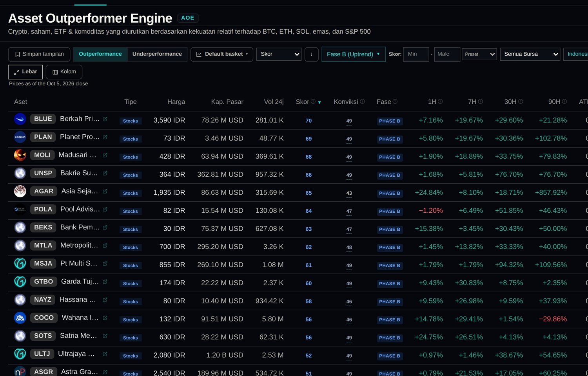Toggle the Lebar wide layout

pyautogui.click(x=25, y=72)
